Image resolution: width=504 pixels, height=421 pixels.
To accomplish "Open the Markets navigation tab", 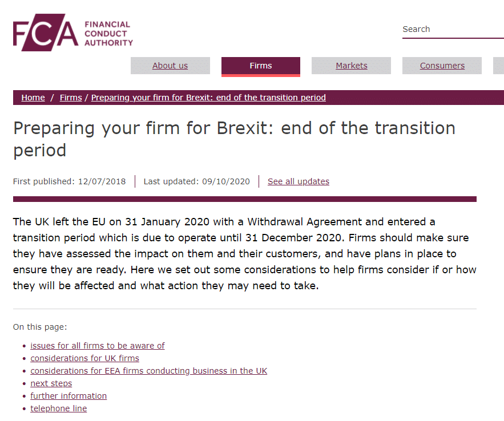I will [x=351, y=66].
